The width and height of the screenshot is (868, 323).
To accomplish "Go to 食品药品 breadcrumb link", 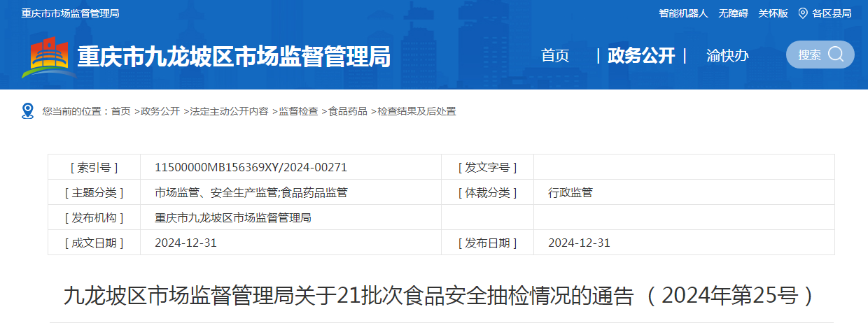I will tap(348, 111).
